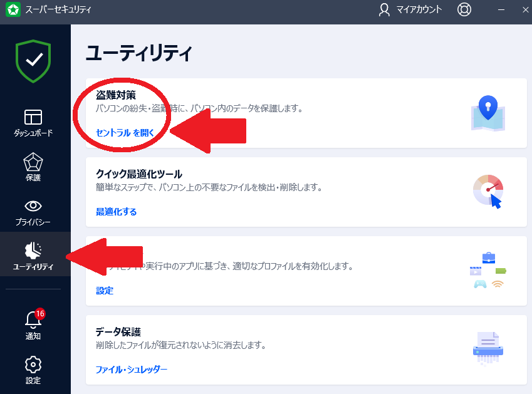
Task: Click the 最適化する link
Action: point(116,212)
